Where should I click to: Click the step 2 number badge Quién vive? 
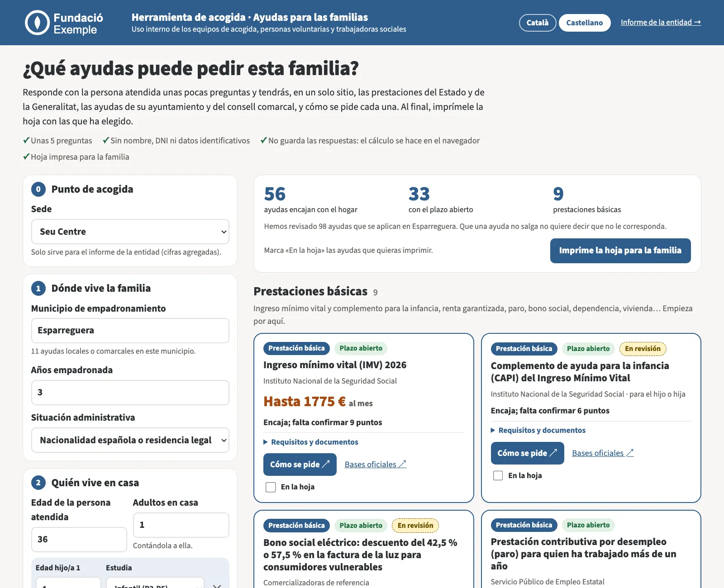38,483
